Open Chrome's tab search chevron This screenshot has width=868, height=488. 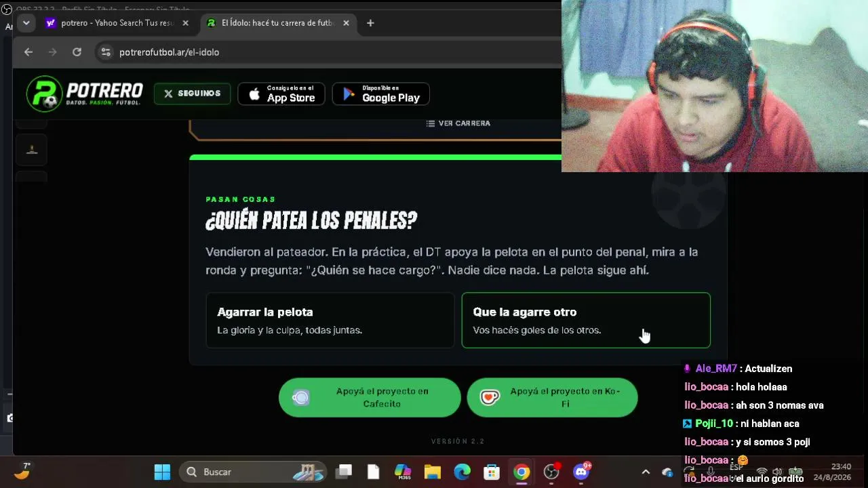point(26,23)
